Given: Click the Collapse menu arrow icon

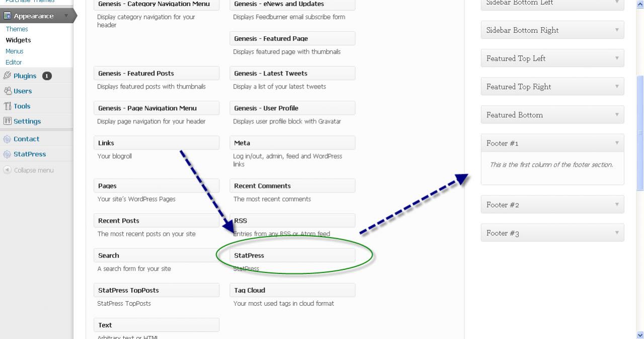Looking at the screenshot, I should point(7,170).
